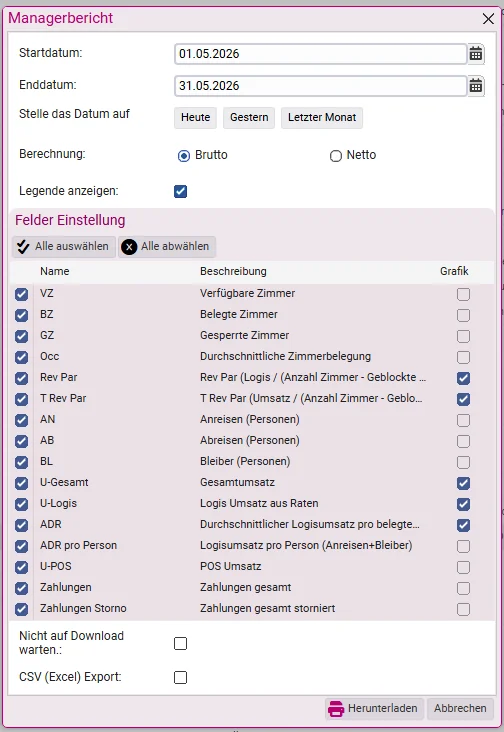The height and width of the screenshot is (732, 504).
Task: Uncheck the VZ field checkbox
Action: (x=21, y=294)
